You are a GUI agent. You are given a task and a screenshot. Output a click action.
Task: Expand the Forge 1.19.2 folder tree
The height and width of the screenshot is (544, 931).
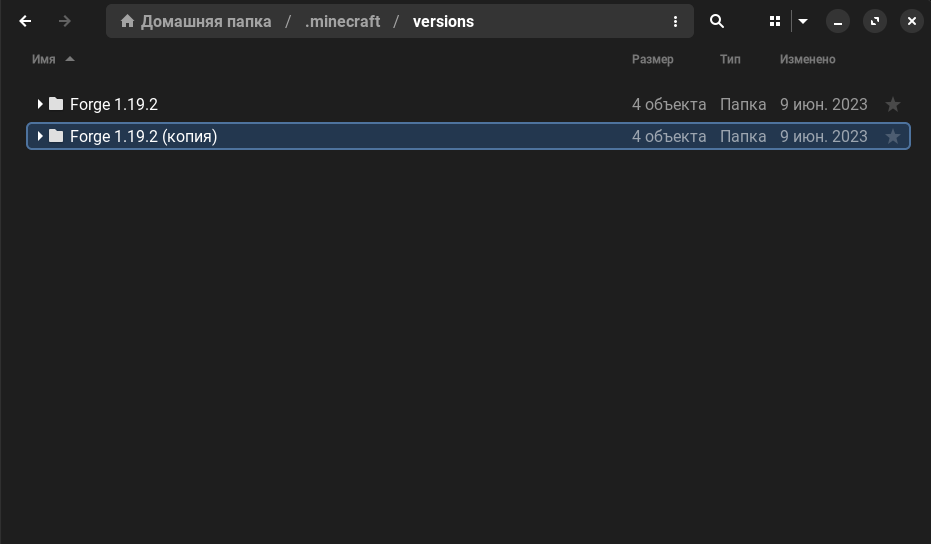click(40, 104)
